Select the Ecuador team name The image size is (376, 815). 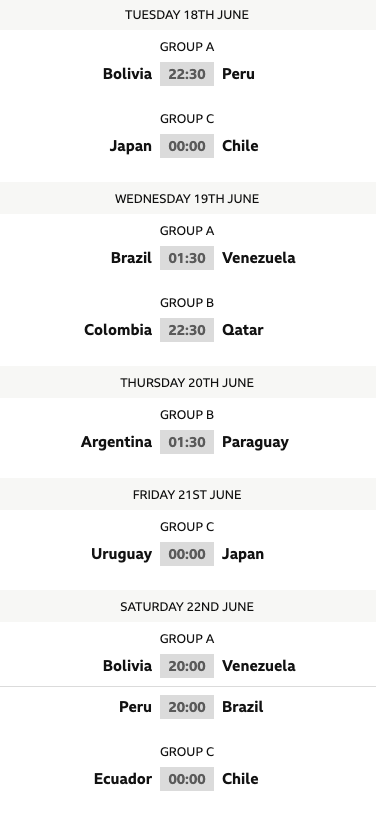click(x=123, y=779)
